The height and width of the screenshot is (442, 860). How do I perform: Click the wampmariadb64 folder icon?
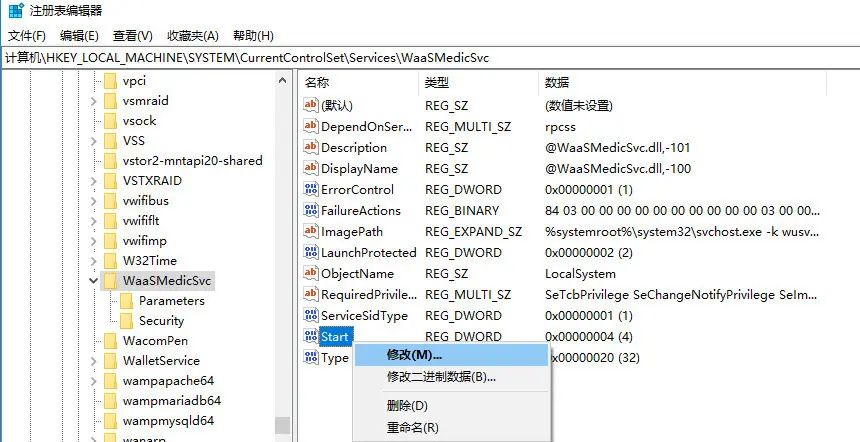(110, 401)
